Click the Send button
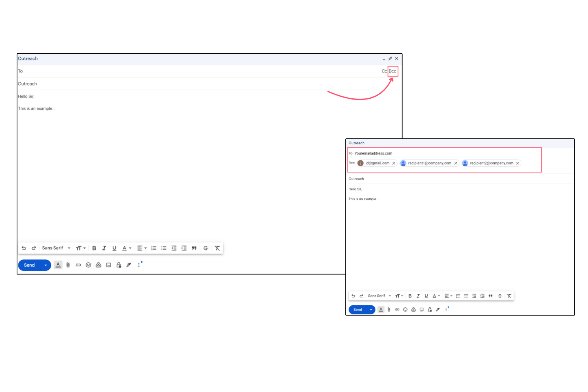The height and width of the screenshot is (392, 588). pyautogui.click(x=29, y=265)
